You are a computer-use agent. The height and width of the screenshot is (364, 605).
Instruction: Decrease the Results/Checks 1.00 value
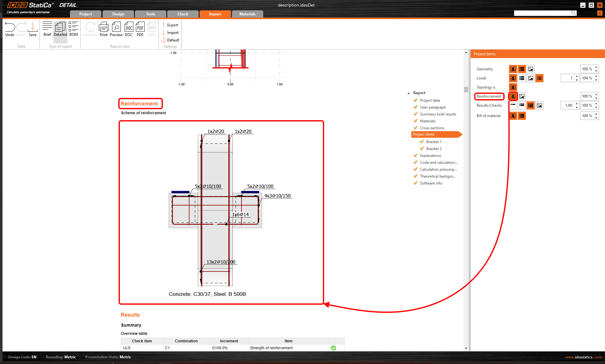pos(577,107)
